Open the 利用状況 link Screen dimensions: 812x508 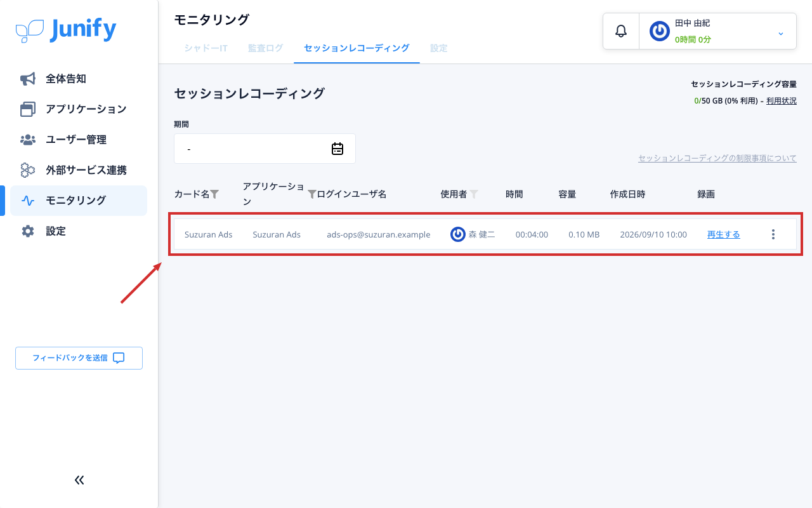coord(782,100)
